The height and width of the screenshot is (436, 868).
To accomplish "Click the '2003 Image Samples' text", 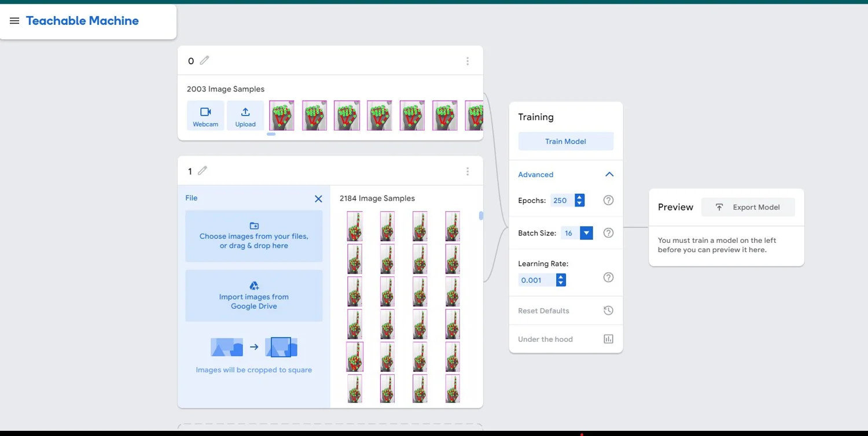I will (x=226, y=89).
